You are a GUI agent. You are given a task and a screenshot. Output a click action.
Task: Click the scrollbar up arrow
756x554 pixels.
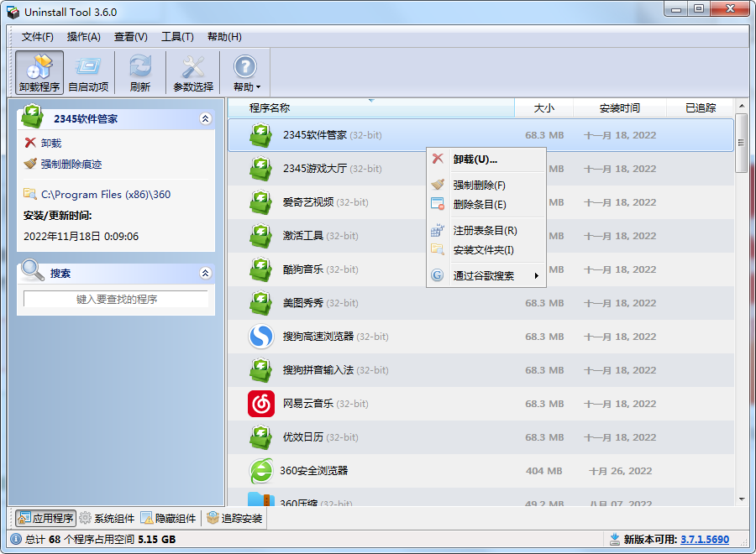[742, 106]
